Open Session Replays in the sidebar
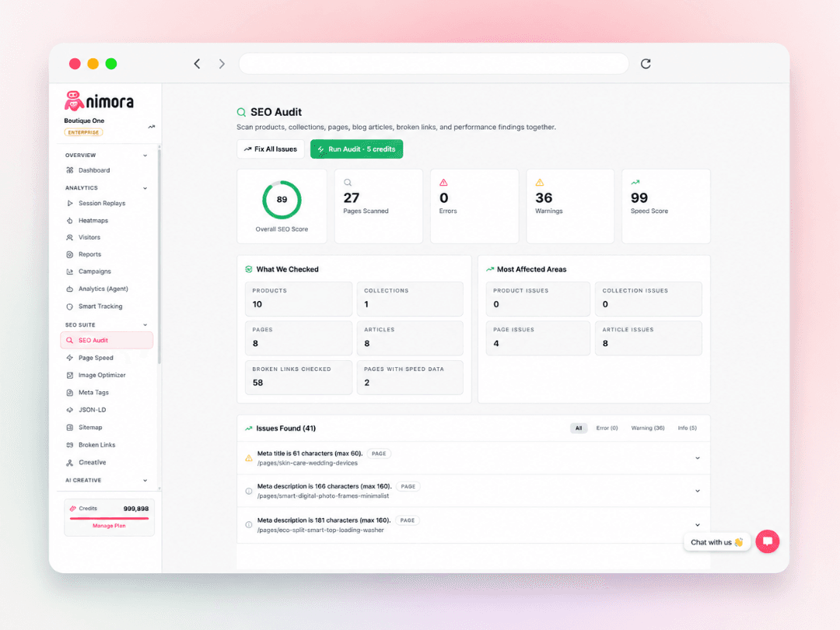The height and width of the screenshot is (630, 840). [102, 204]
